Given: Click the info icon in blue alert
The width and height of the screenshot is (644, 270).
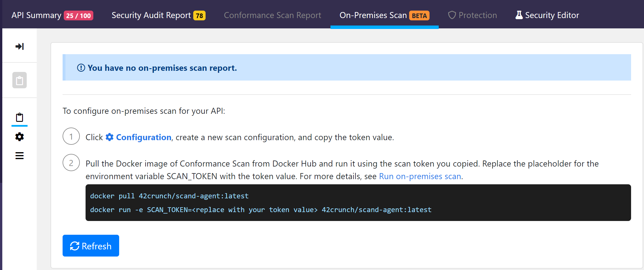Looking at the screenshot, I should click(x=81, y=68).
